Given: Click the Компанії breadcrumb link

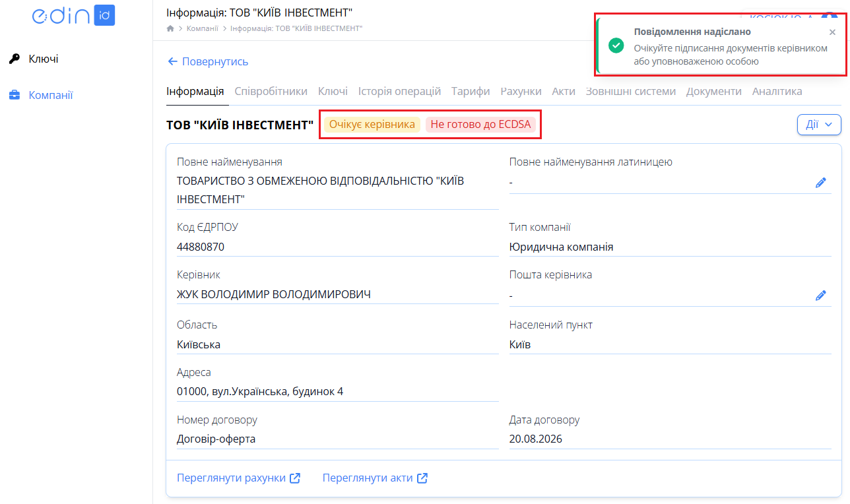Looking at the screenshot, I should (202, 28).
